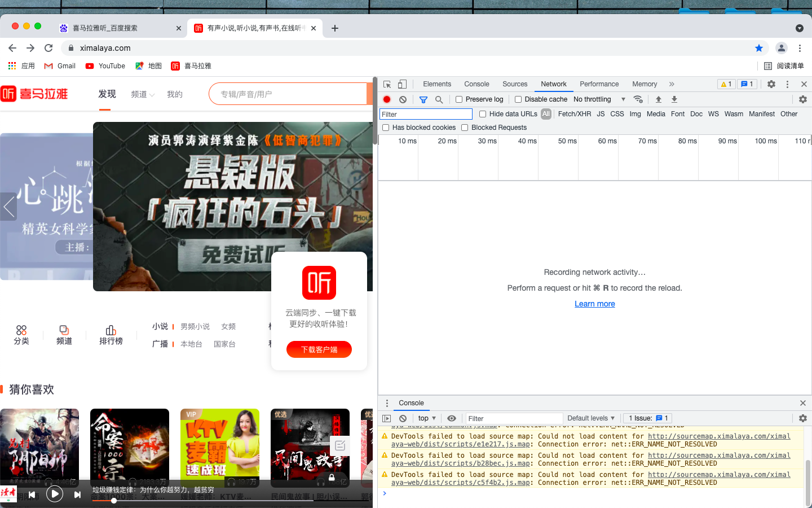Open Network panel settings gear
This screenshot has height=508, width=812.
[x=803, y=99]
